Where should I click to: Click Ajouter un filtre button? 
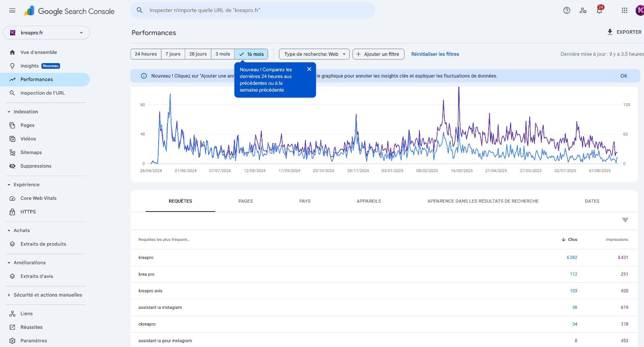click(x=378, y=54)
